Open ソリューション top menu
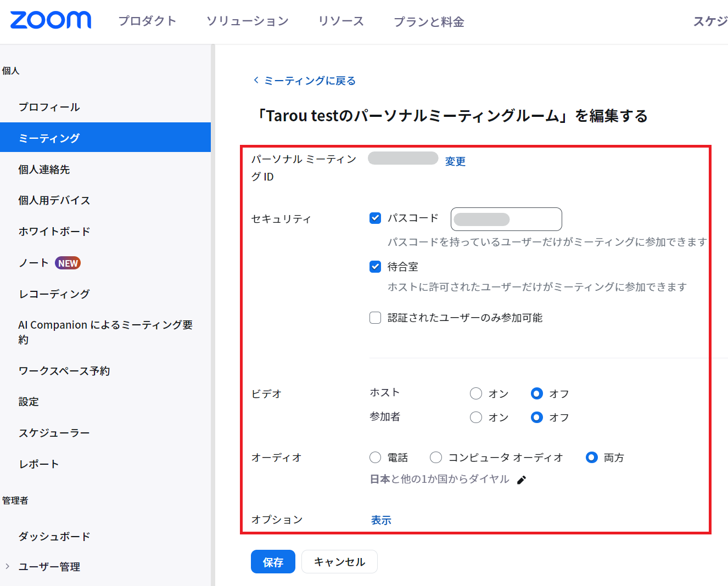This screenshot has width=728, height=586. 247,21
